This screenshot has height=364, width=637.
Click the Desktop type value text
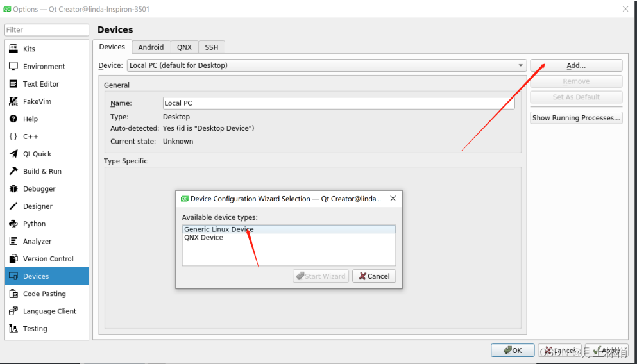[x=176, y=117]
